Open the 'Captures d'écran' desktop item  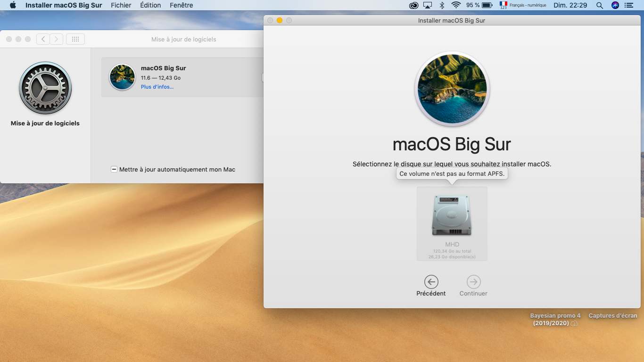click(613, 316)
